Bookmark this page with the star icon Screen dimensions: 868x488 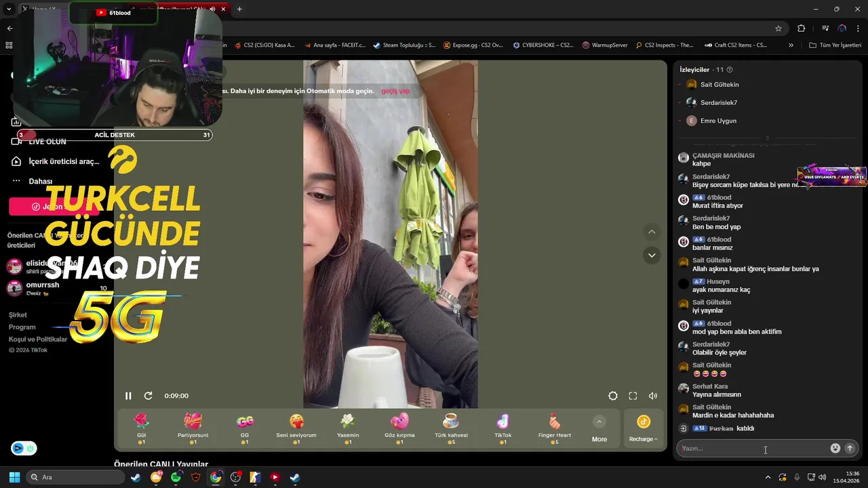[778, 28]
